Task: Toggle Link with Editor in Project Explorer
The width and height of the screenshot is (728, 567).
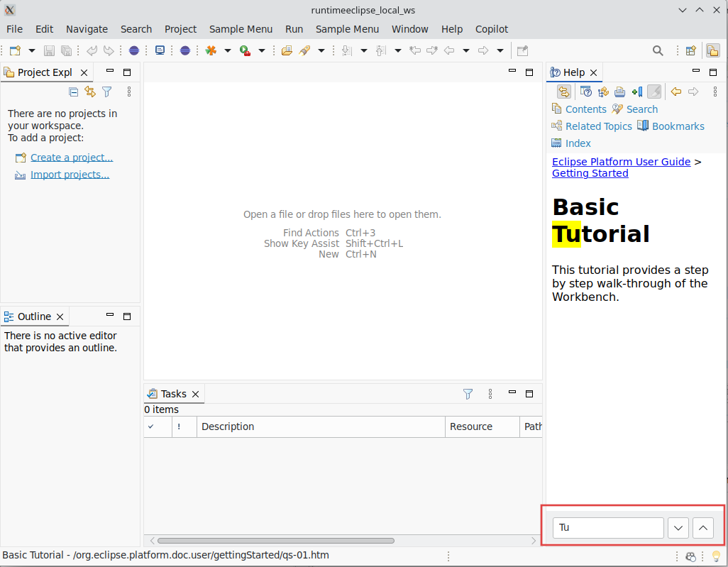Action: tap(89, 92)
